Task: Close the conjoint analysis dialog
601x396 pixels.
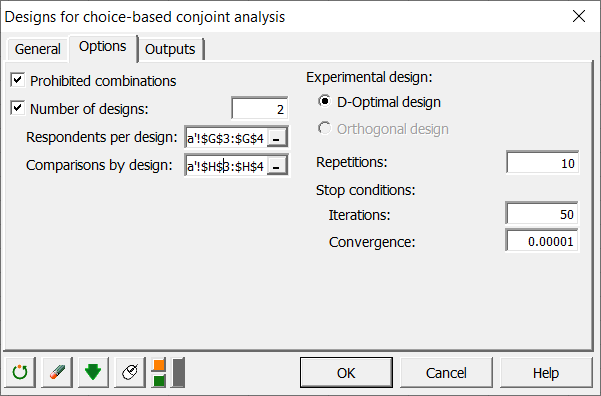Action: tap(579, 16)
